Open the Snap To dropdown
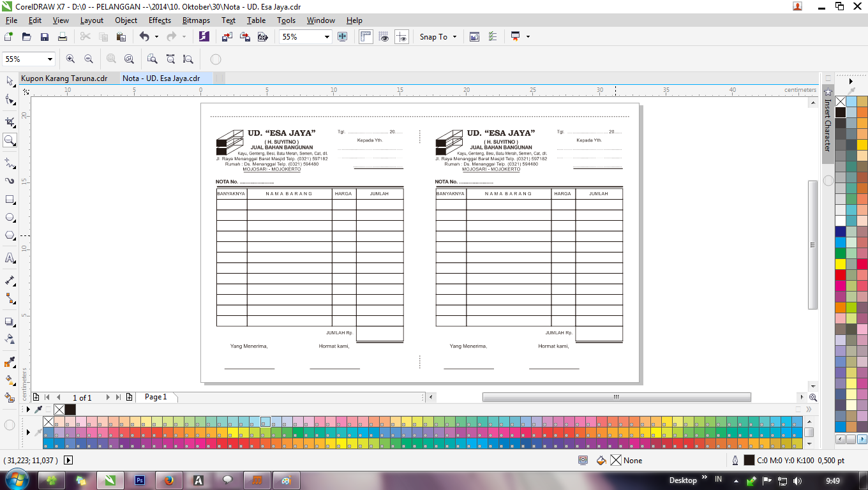 [x=438, y=37]
